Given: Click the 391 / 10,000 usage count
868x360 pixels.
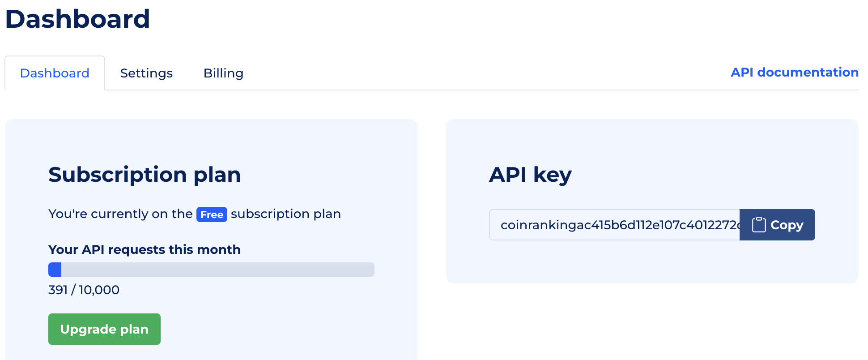Looking at the screenshot, I should click(84, 290).
